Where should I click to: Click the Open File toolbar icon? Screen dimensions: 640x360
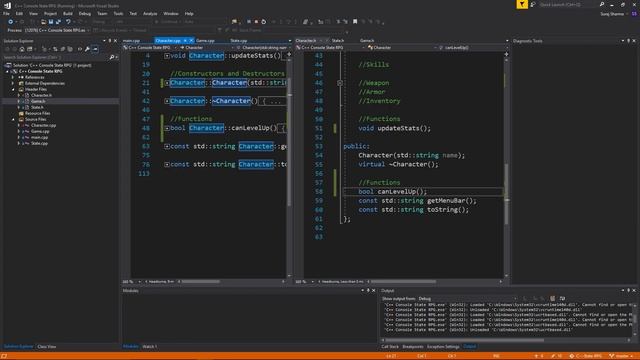click(43, 22)
